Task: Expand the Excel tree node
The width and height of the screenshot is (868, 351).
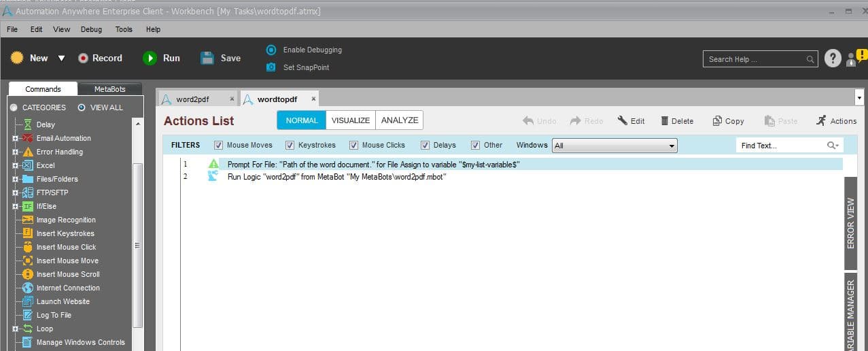Action: 15,165
